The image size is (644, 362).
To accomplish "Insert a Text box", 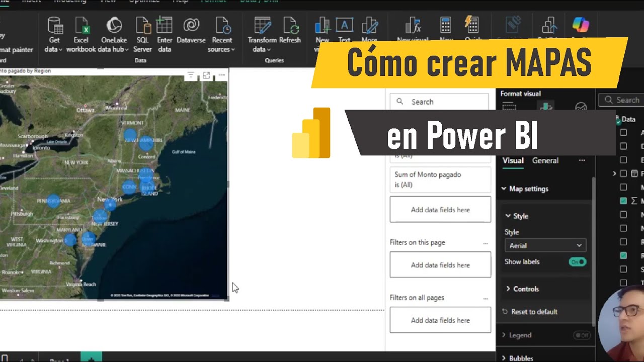I will coord(344,25).
